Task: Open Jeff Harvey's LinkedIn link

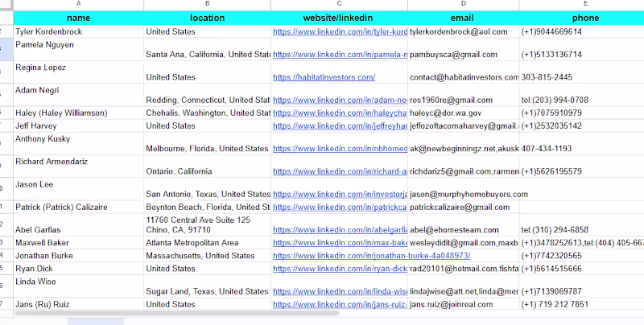Action: click(340, 126)
